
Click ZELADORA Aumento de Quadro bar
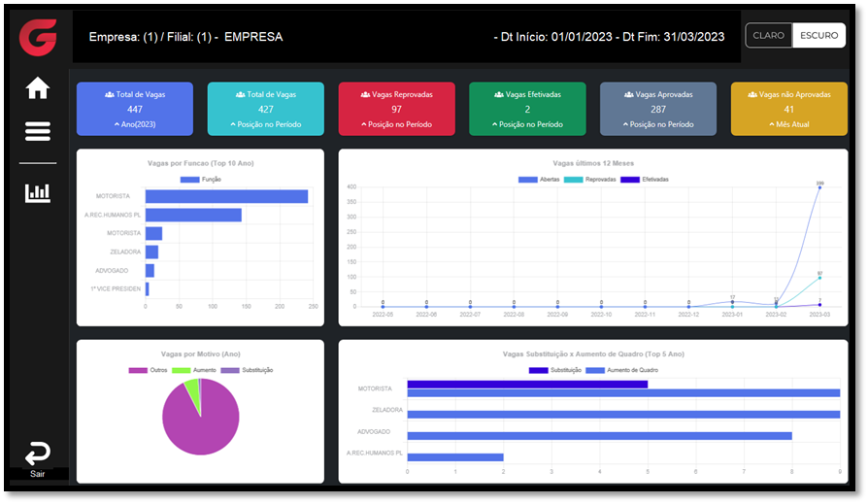pyautogui.click(x=623, y=415)
